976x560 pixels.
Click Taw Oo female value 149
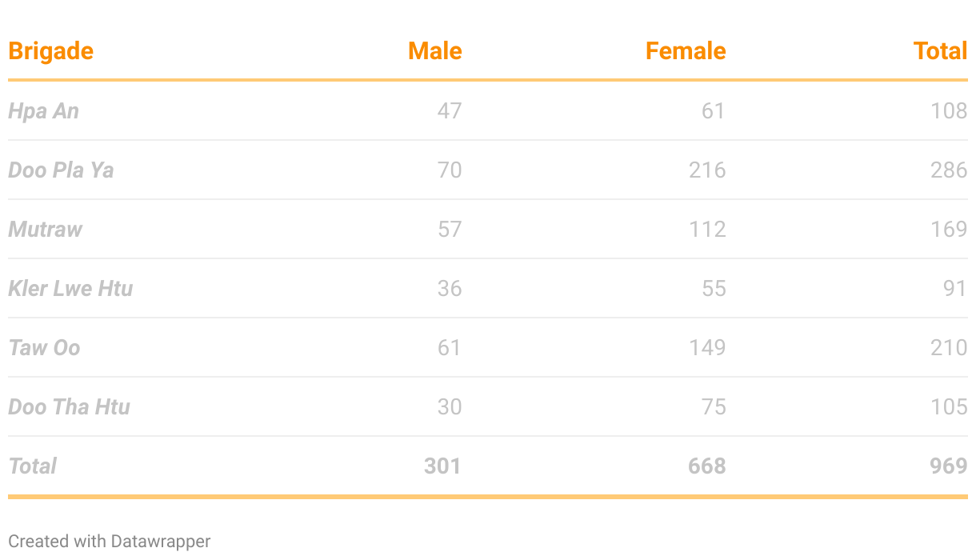click(707, 347)
